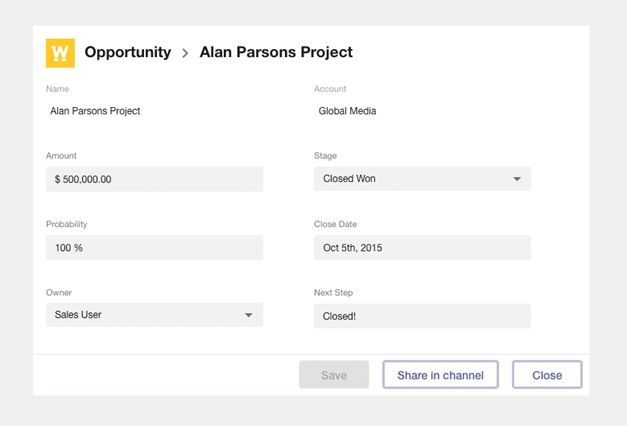Click Alan Parsons Project breadcrumb title
The height and width of the screenshot is (426, 627).
(x=276, y=52)
